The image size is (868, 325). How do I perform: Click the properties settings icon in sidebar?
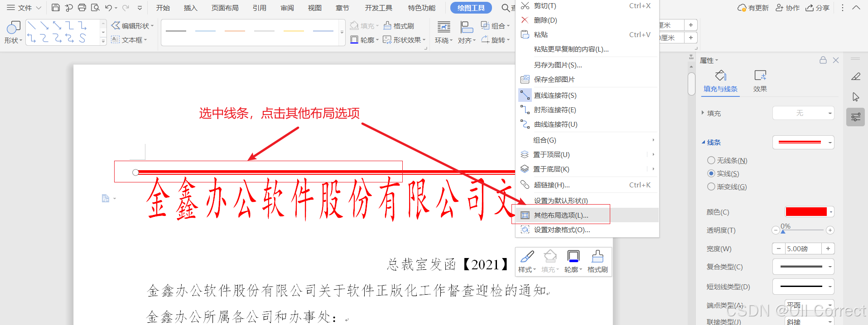[856, 117]
